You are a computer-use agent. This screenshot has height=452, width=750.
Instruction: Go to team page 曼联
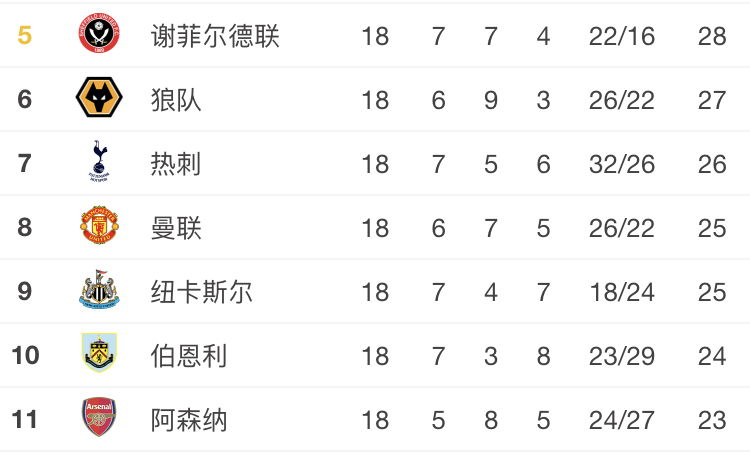pyautogui.click(x=176, y=228)
